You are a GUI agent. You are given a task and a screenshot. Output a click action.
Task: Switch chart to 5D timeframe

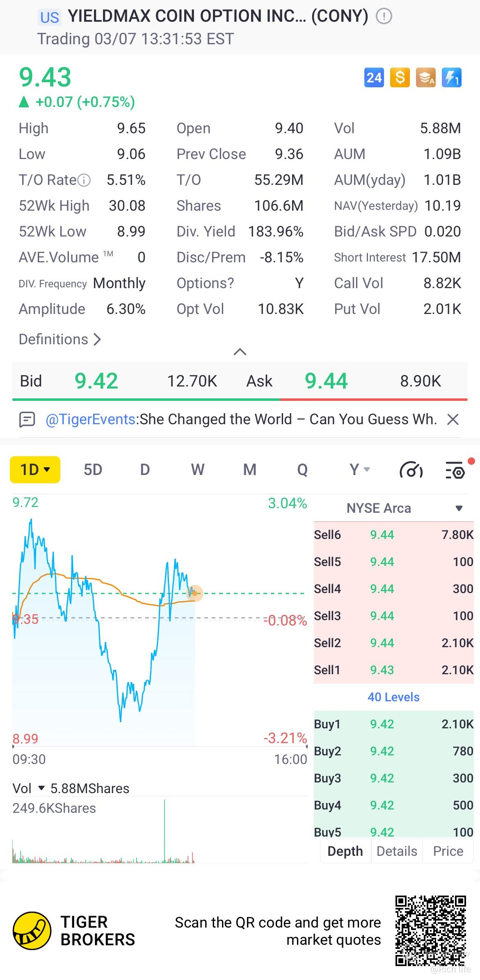coord(93,470)
